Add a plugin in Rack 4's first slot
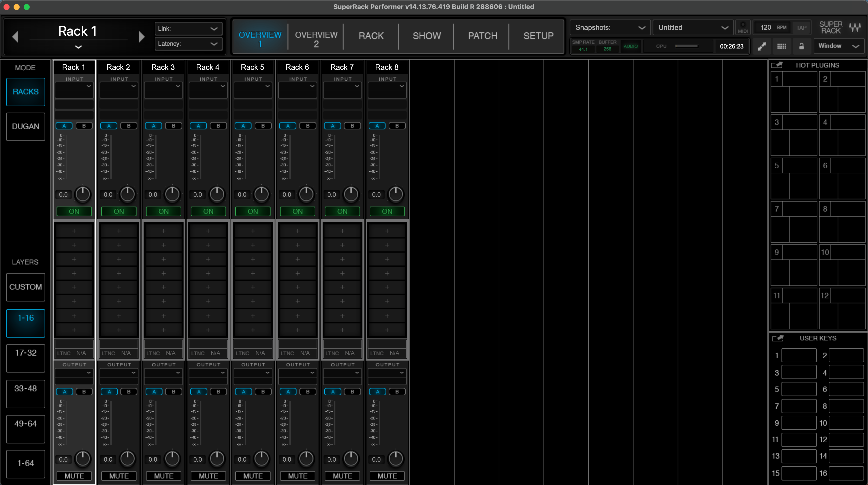 click(x=208, y=231)
